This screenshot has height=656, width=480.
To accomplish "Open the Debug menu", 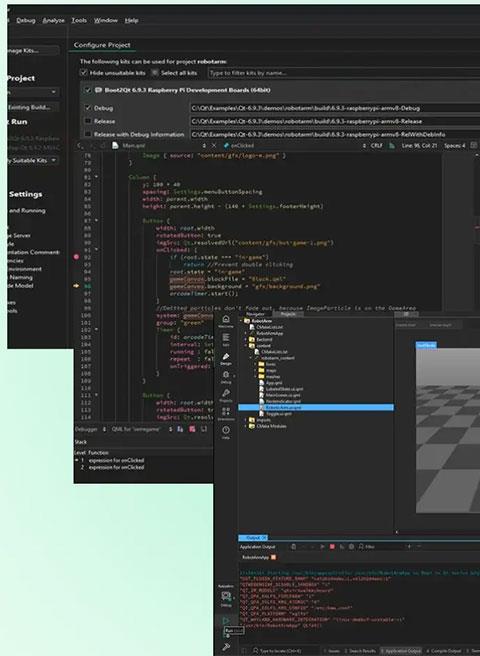I will 26,20.
